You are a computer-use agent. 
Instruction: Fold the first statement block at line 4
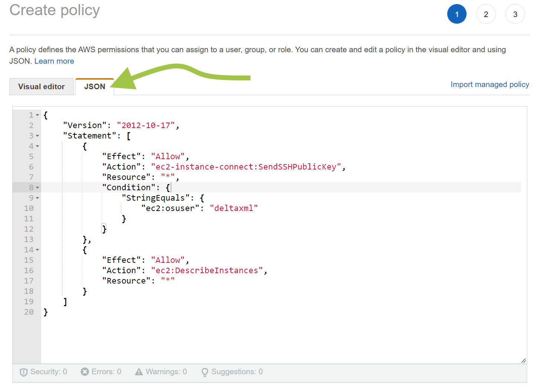coord(37,146)
